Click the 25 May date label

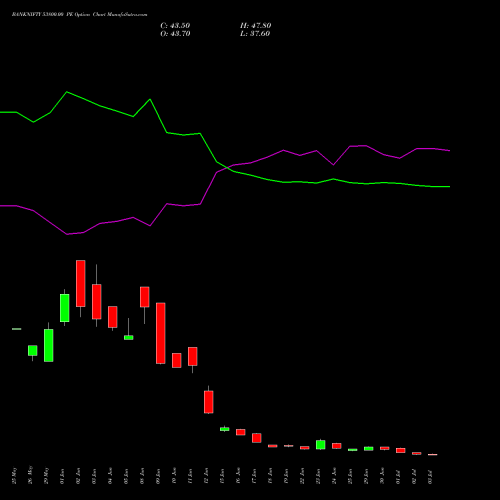tap(14, 476)
